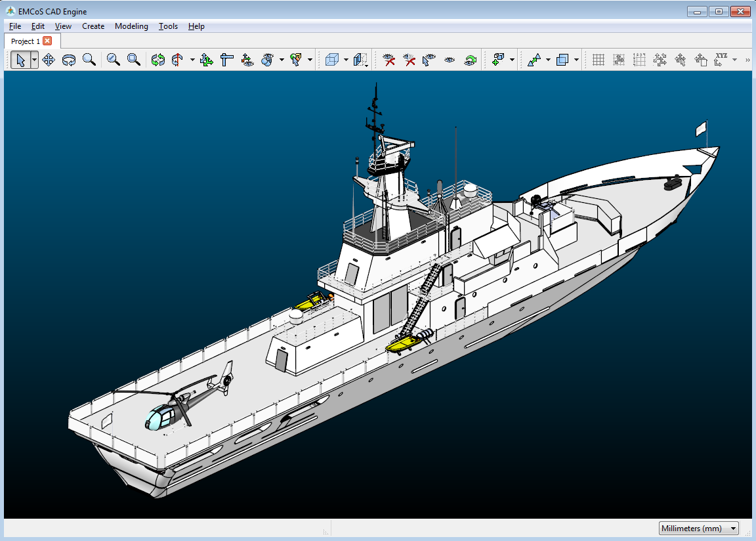Toggle the grid display icon
This screenshot has width=756, height=541.
[598, 60]
